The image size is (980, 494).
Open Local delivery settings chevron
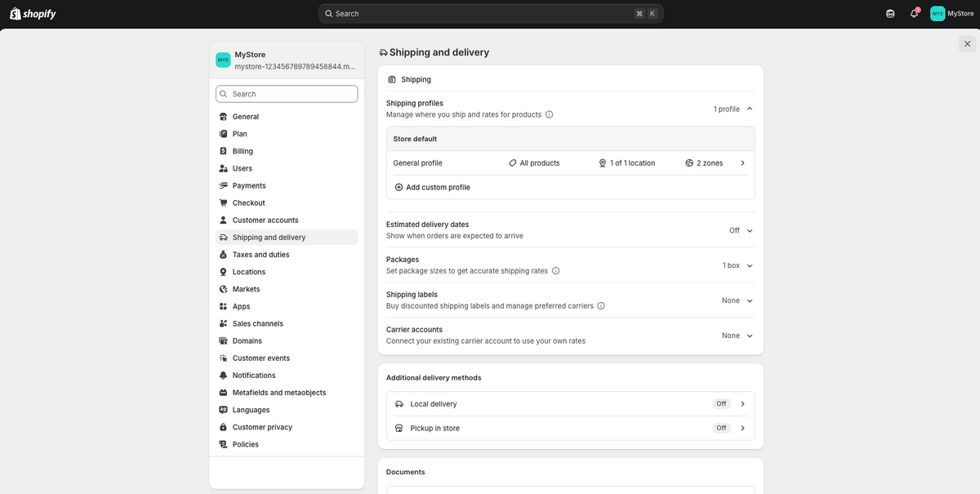pos(742,404)
